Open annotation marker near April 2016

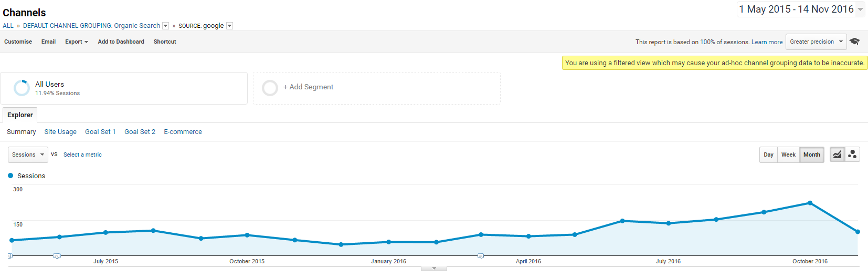tap(480, 256)
